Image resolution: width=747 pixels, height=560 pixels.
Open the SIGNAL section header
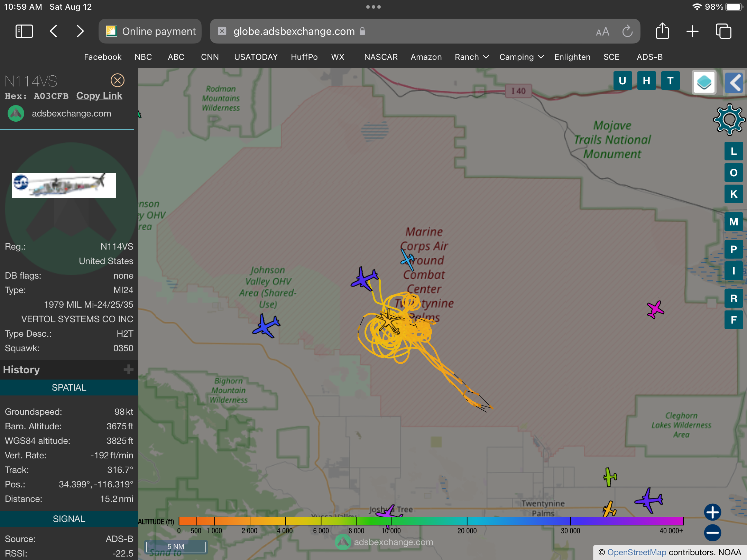point(69,519)
